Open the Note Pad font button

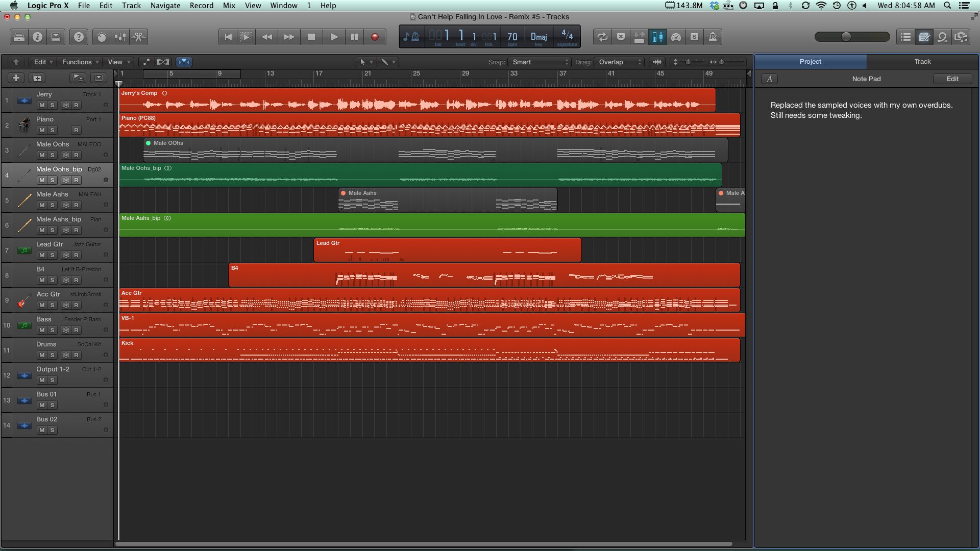point(769,79)
